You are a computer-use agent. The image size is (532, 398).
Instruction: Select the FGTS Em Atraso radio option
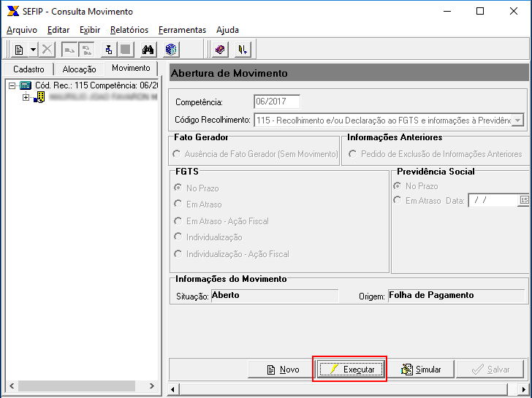click(x=177, y=204)
